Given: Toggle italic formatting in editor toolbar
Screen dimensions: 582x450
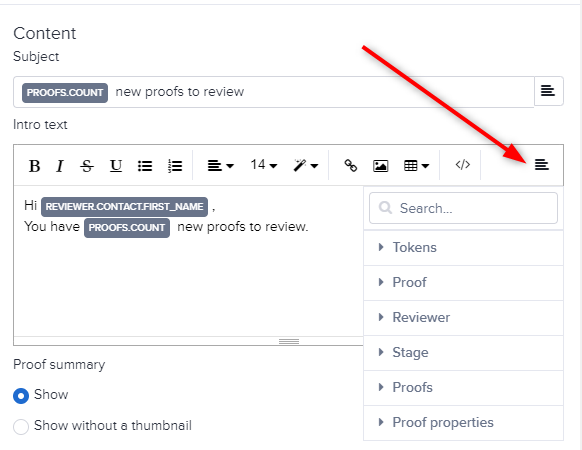Looking at the screenshot, I should (60, 166).
